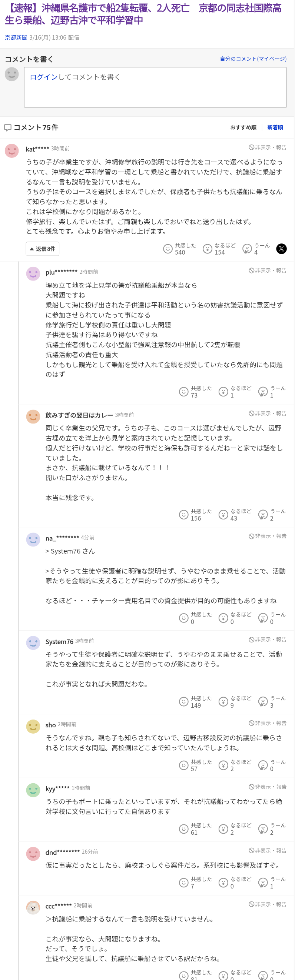Click うーん icon on System76 reply
This screenshot has width=295, height=980.
pos(263,701)
